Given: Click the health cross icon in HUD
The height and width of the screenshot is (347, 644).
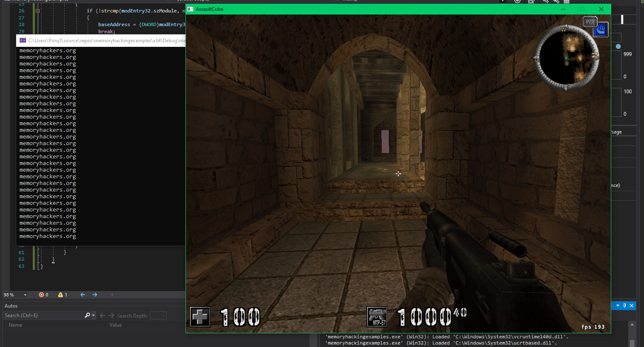Looking at the screenshot, I should 200,317.
